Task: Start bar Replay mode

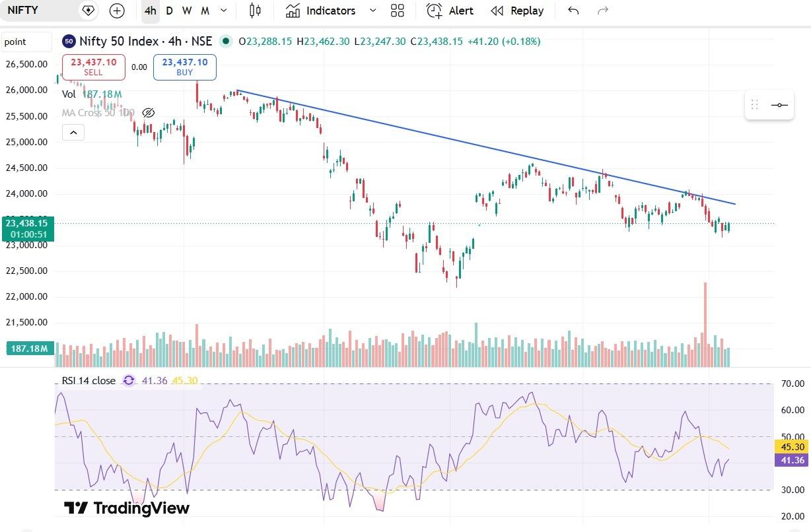Action: (x=518, y=11)
